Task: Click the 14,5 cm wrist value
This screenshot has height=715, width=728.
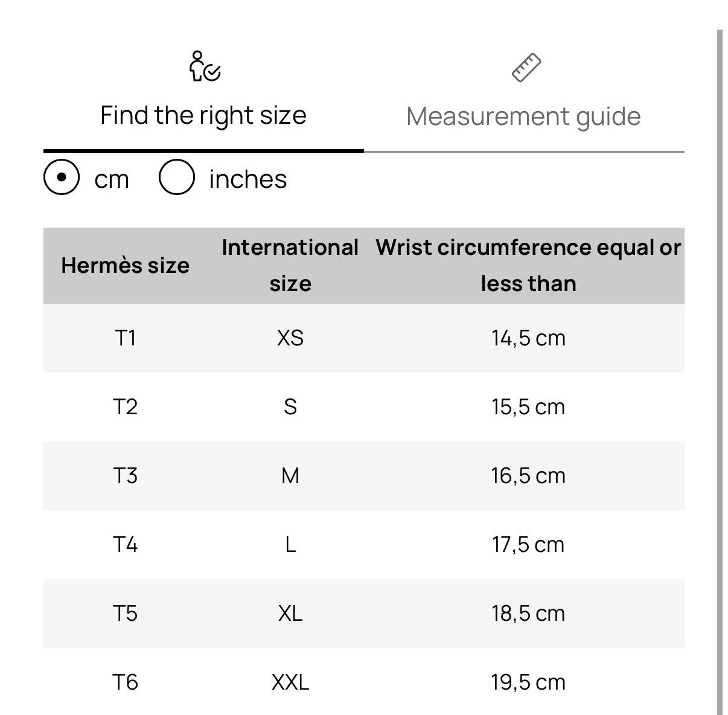Action: pos(528,338)
